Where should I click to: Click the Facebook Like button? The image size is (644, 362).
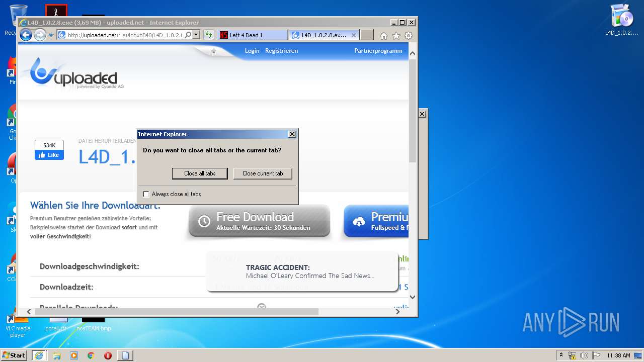pos(49,155)
